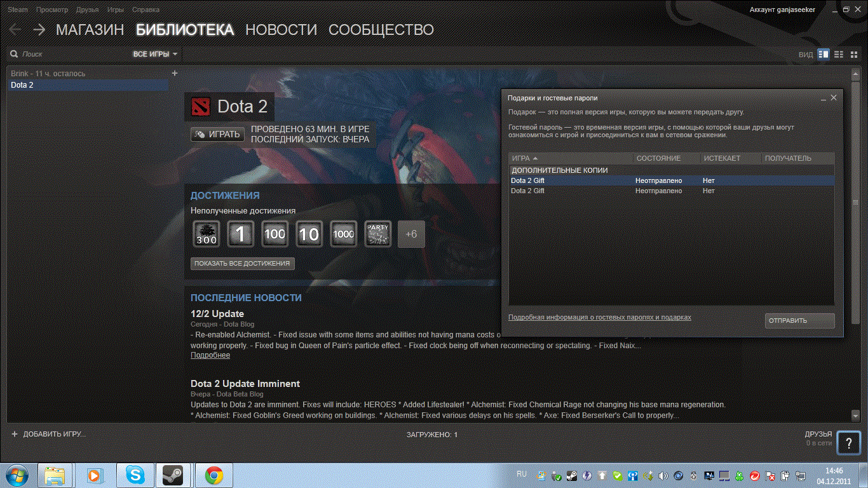Click Аккаунт ganjaseeker account label

click(782, 10)
